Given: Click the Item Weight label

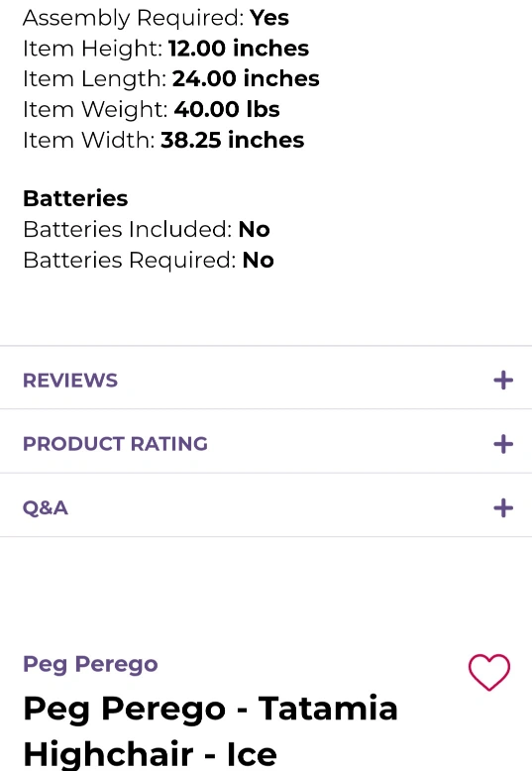Looking at the screenshot, I should [95, 110].
